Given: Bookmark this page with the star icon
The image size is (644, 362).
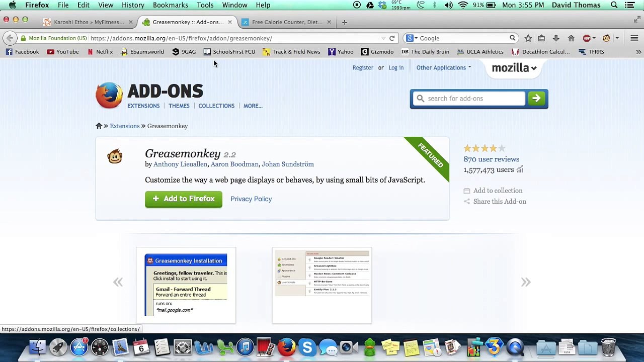Looking at the screenshot, I should (x=528, y=38).
